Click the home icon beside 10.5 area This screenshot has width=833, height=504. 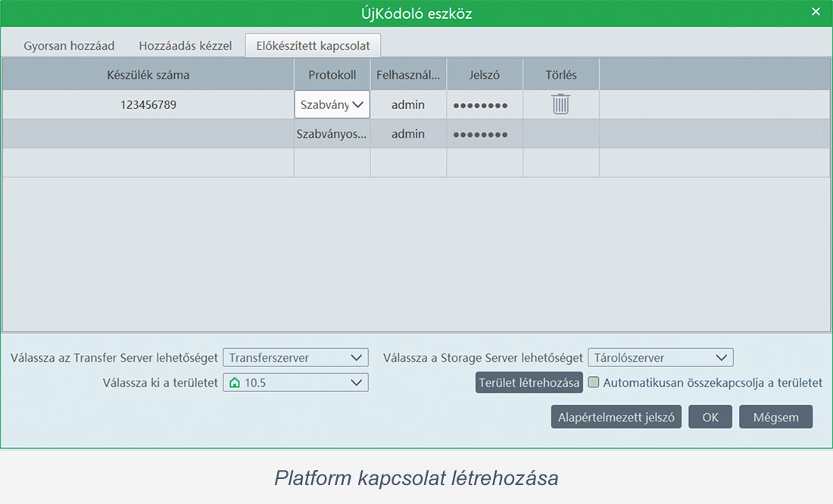pyautogui.click(x=233, y=382)
